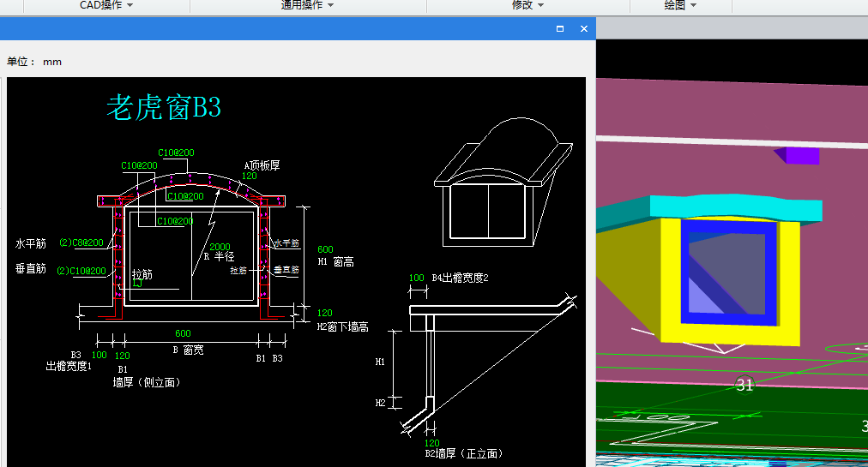Screen dimensions: 868x467
Task: Edit C10@200 value at upper-left of arch
Action: coord(139,165)
